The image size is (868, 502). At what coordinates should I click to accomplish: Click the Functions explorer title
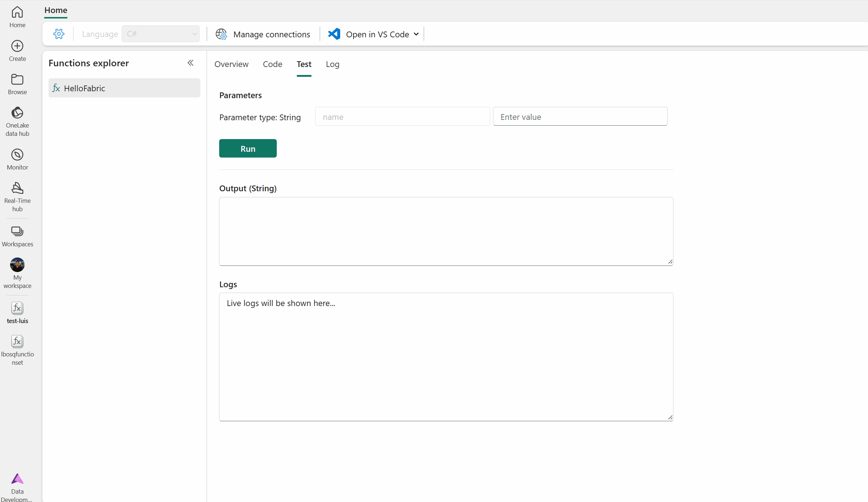pos(89,63)
